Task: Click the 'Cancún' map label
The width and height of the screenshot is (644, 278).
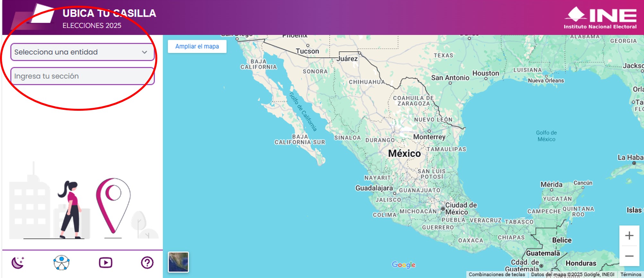Action: [x=583, y=183]
